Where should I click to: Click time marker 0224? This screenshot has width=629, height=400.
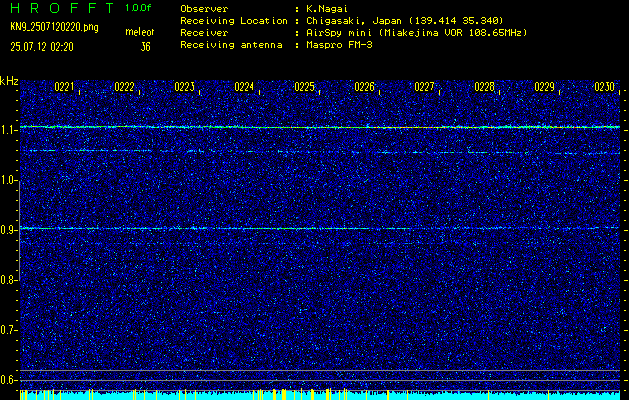point(244,87)
